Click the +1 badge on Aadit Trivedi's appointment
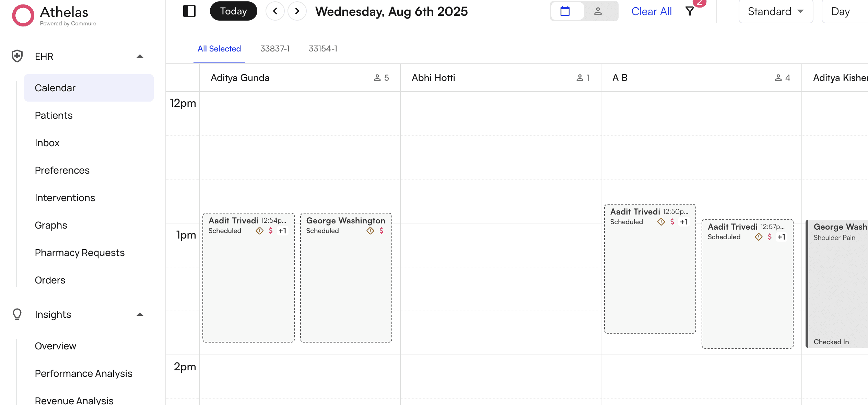 click(x=282, y=231)
